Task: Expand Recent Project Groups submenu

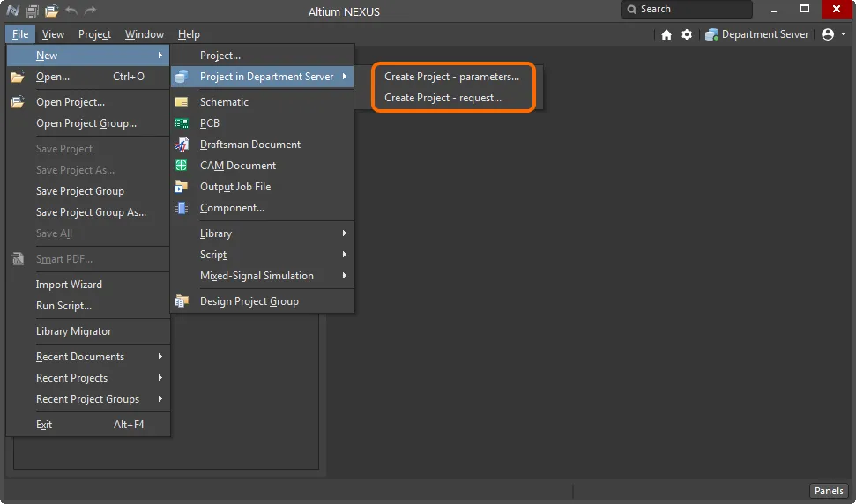Action: (88, 399)
